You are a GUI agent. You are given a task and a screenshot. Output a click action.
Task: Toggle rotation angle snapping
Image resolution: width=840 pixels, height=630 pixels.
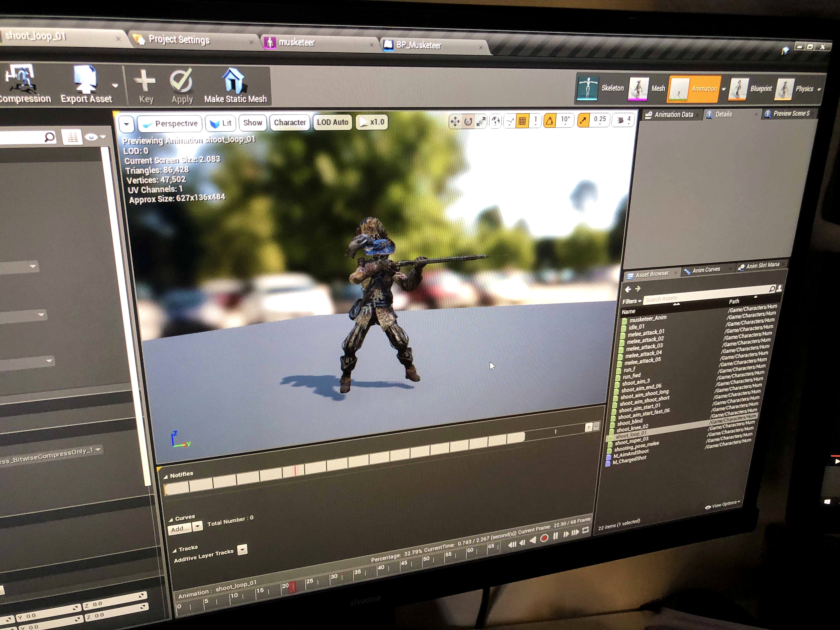point(550,121)
